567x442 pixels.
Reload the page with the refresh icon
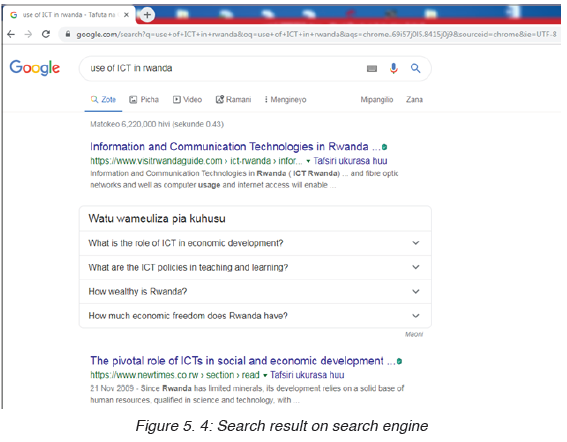46,34
